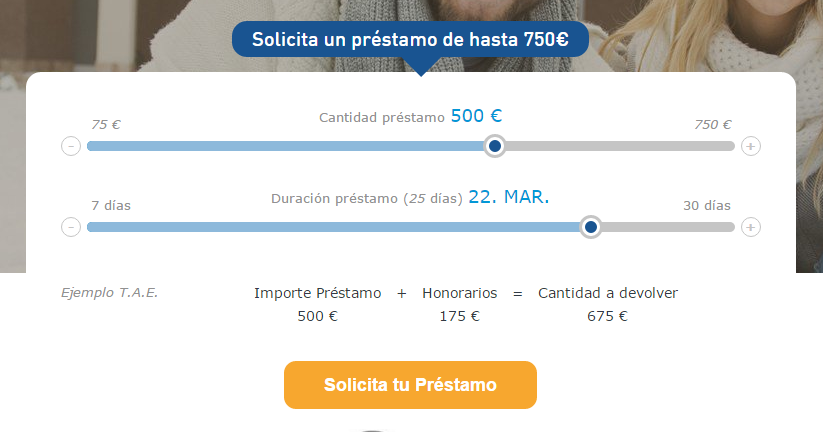The image size is (823, 432).
Task: Click the 750 € maximum amount label
Action: [713, 125]
